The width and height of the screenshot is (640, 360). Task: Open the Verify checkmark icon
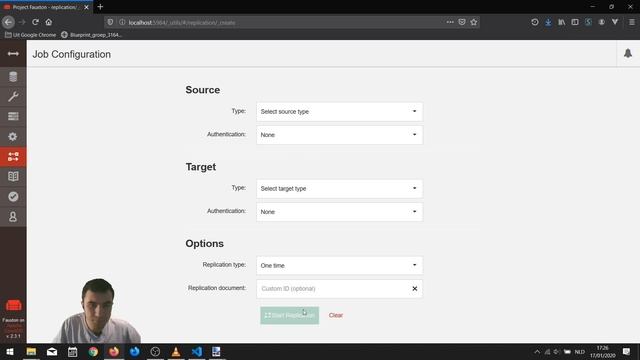[13, 197]
